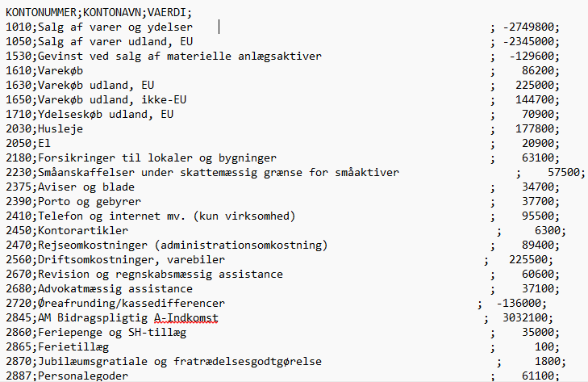Click the misaligned value 57500
This screenshot has width=588, height=382.
point(564,172)
